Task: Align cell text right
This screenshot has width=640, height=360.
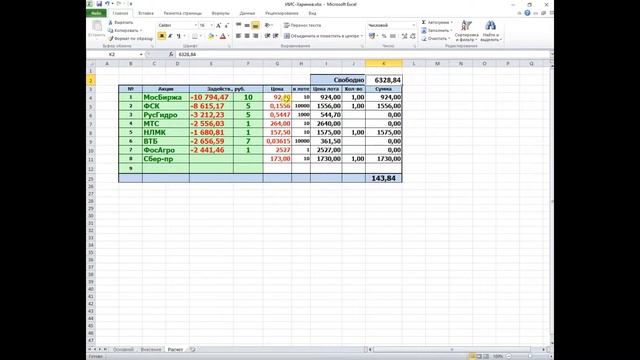Action: [x=256, y=36]
